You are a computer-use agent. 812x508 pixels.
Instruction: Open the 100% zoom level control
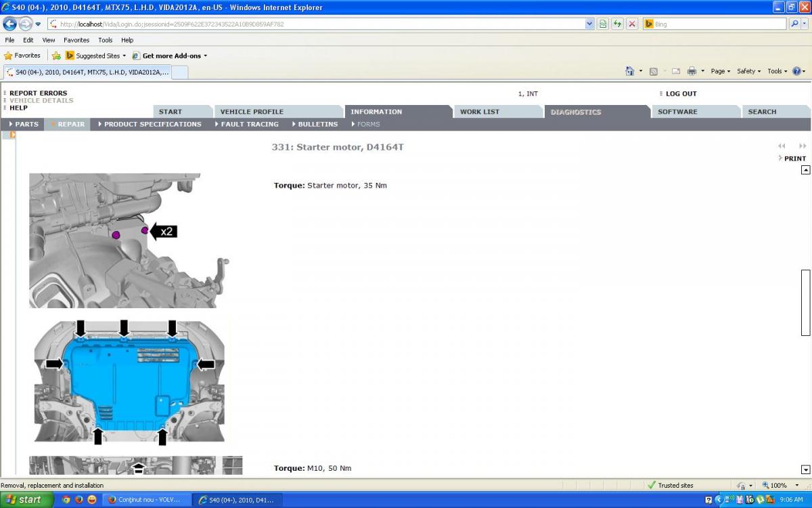pyautogui.click(x=779, y=485)
